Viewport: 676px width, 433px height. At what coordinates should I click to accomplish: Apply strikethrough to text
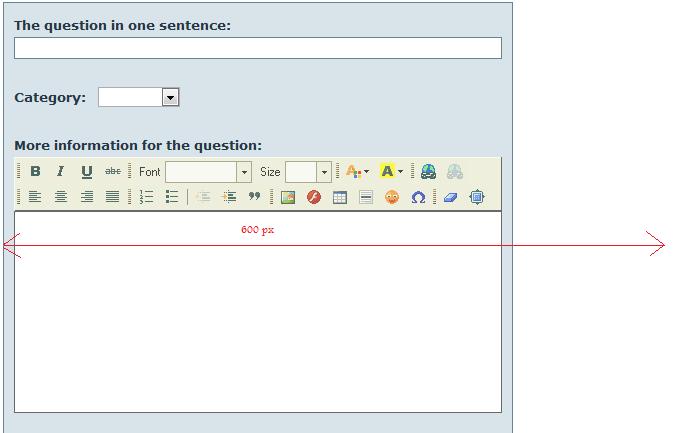click(113, 172)
